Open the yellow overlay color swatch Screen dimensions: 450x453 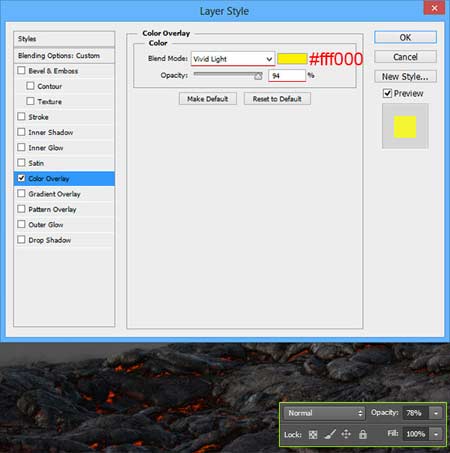tap(292, 59)
